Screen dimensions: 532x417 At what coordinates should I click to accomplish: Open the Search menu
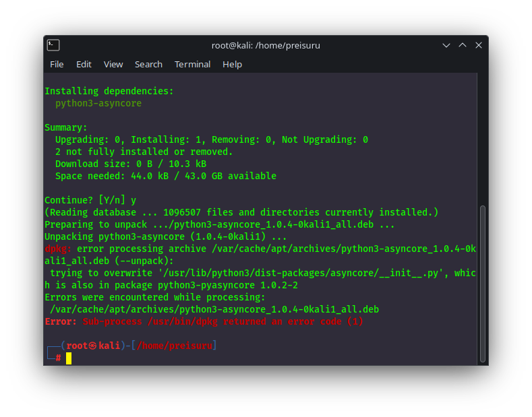pyautogui.click(x=148, y=64)
